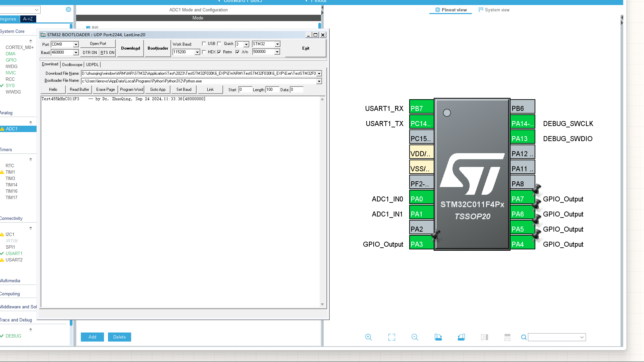The image size is (644, 362).
Task: Click the PC15 pin on chip
Action: click(422, 137)
